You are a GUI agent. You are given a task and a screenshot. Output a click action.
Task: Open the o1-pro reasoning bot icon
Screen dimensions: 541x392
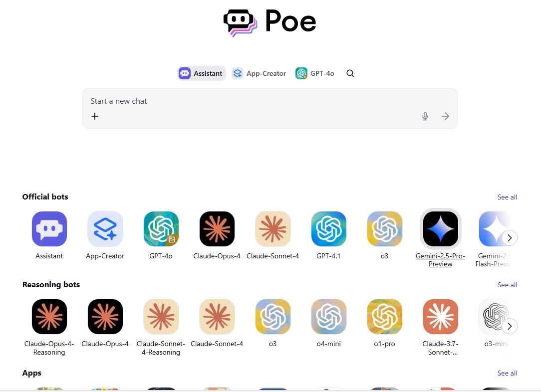click(x=385, y=317)
